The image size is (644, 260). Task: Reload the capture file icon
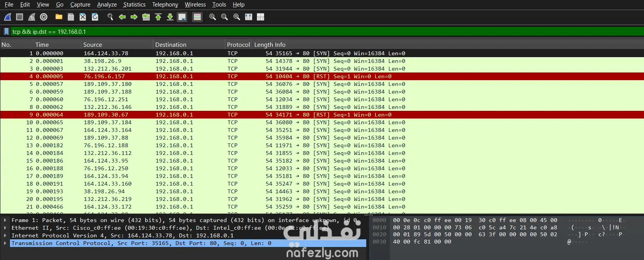95,17
